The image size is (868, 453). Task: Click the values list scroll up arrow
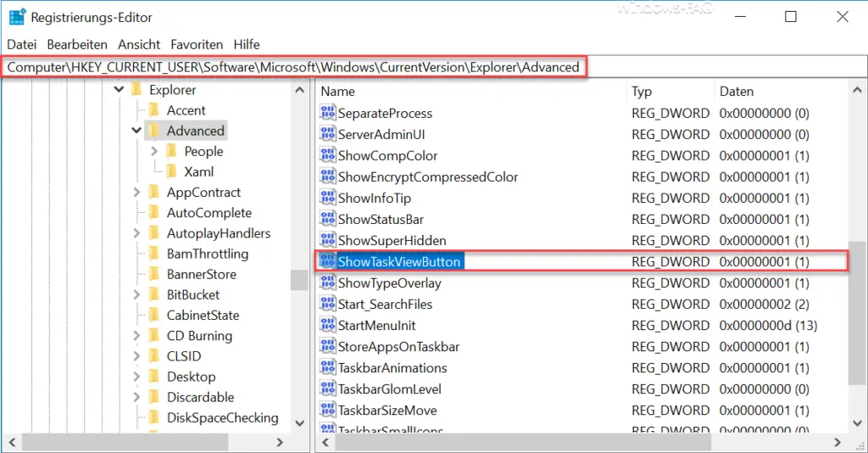click(857, 90)
